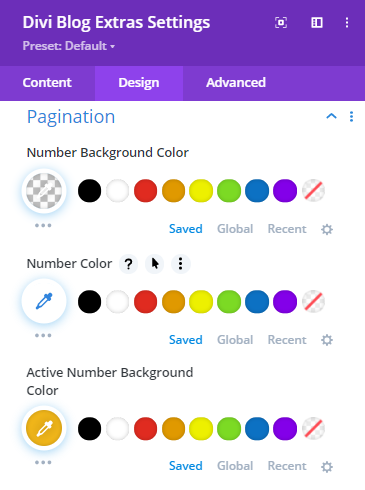Image resolution: width=365 pixels, height=490 pixels.
Task: Open Pagination section three-dot options
Action: (x=351, y=117)
